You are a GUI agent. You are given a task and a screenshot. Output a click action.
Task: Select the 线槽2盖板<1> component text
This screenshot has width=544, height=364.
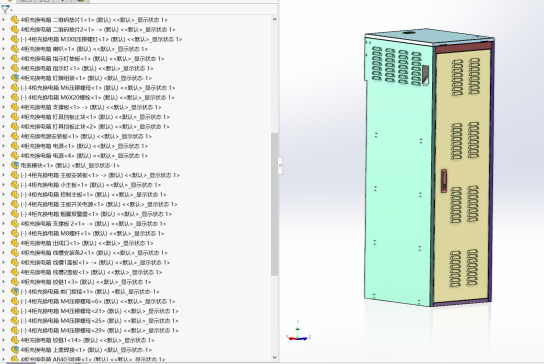[91, 272]
